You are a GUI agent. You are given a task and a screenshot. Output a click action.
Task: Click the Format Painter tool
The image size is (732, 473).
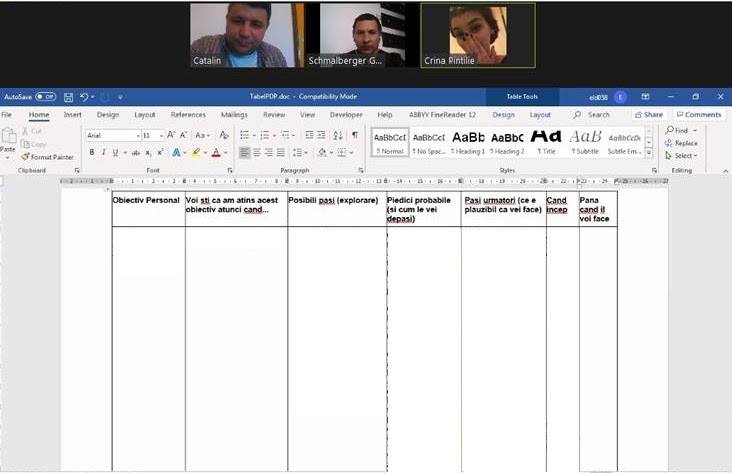coord(50,157)
